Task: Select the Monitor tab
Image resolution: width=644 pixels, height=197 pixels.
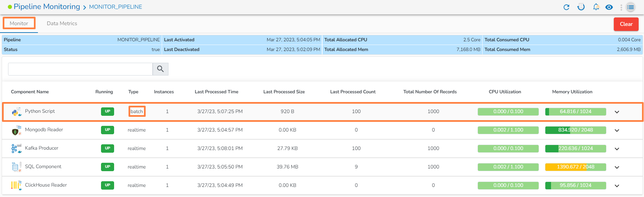Action: pos(19,23)
